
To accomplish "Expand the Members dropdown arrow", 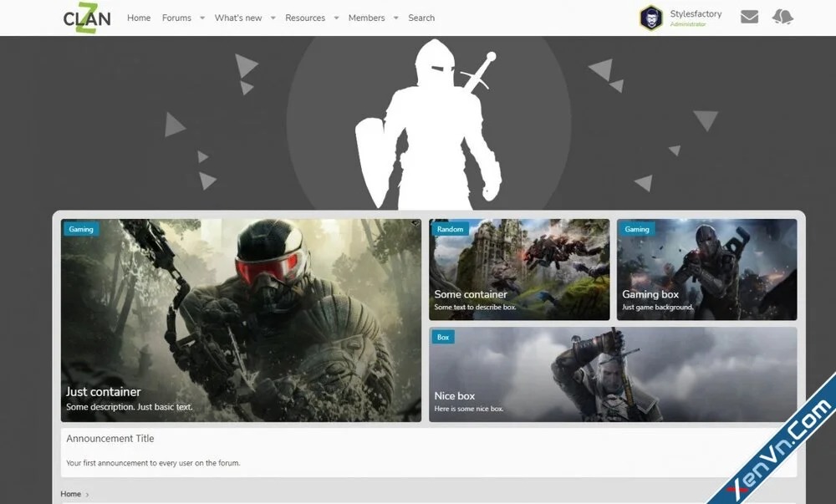I will click(396, 18).
